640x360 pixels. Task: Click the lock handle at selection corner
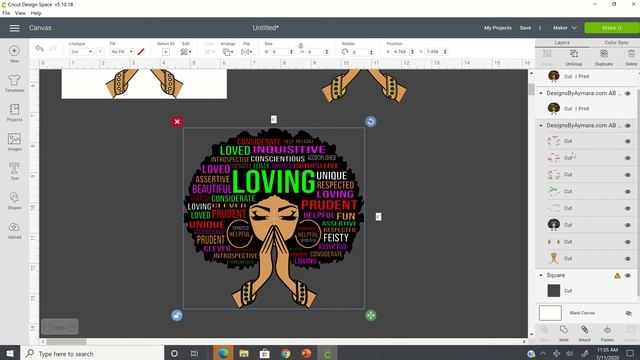(177, 315)
